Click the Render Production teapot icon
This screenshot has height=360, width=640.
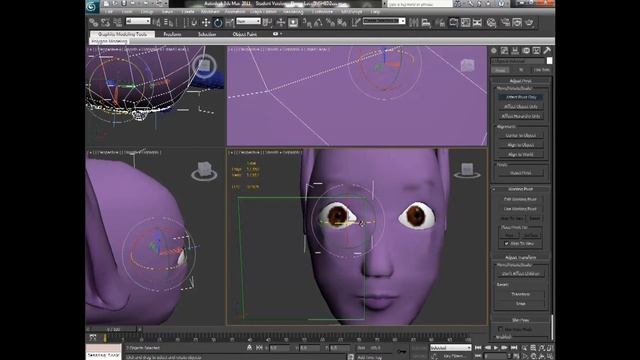coord(529,22)
